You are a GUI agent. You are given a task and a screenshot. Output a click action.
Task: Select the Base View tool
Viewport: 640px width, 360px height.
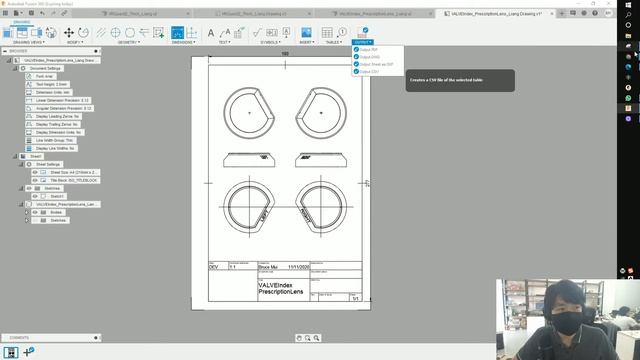pos(8,33)
